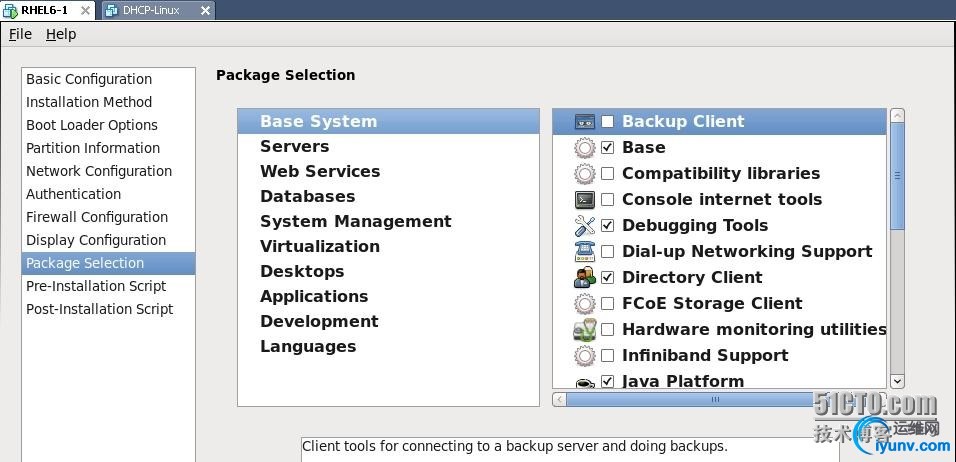
Task: Click the FCoE Storage Client gear icon
Action: (585, 304)
